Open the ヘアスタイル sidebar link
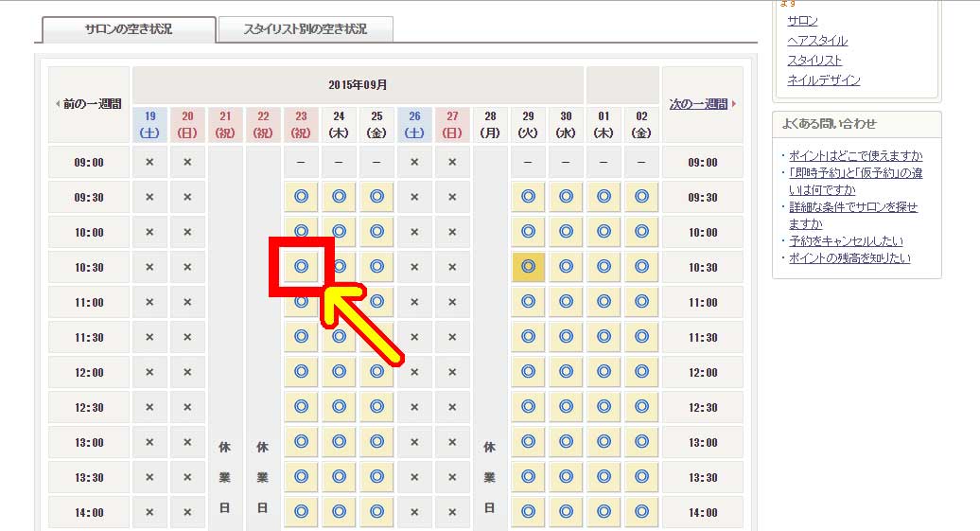Viewport: 980px width, 531px height. point(817,41)
